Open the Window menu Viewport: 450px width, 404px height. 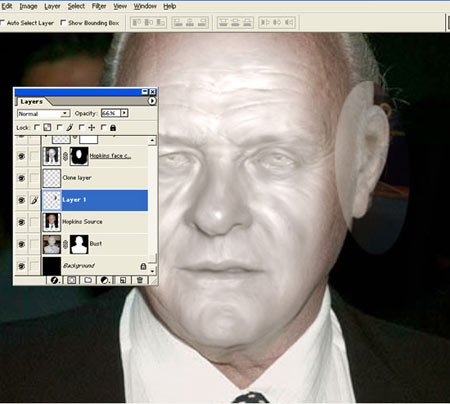click(145, 6)
